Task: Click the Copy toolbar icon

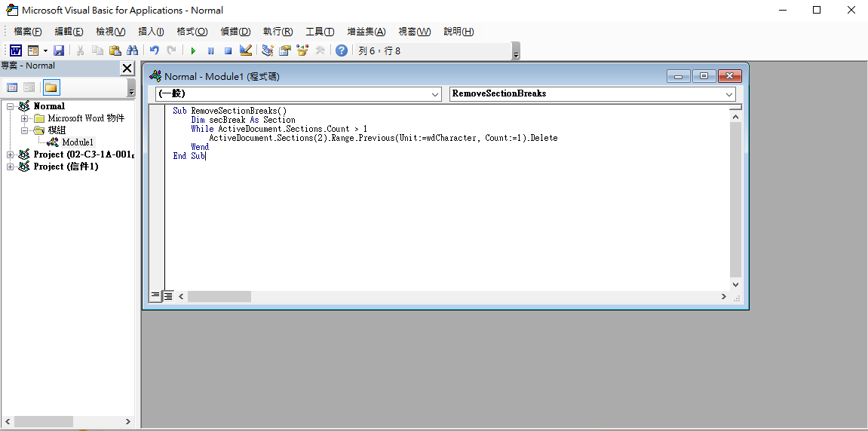Action: [97, 51]
